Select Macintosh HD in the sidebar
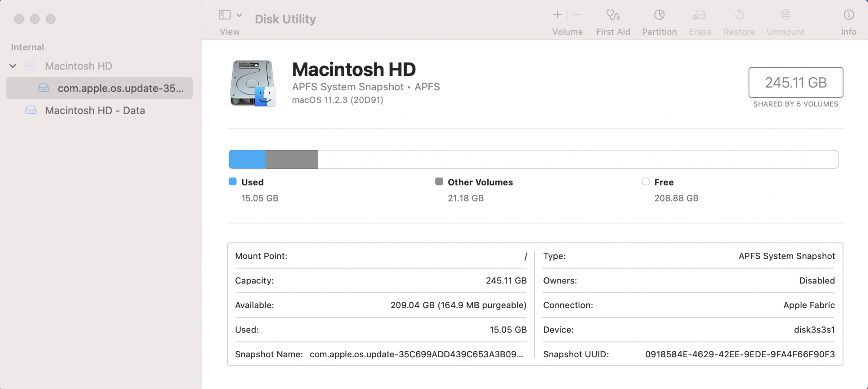 pyautogui.click(x=79, y=66)
